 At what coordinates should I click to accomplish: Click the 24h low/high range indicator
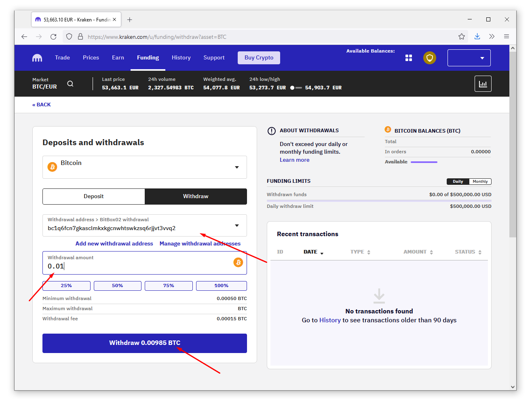296,88
